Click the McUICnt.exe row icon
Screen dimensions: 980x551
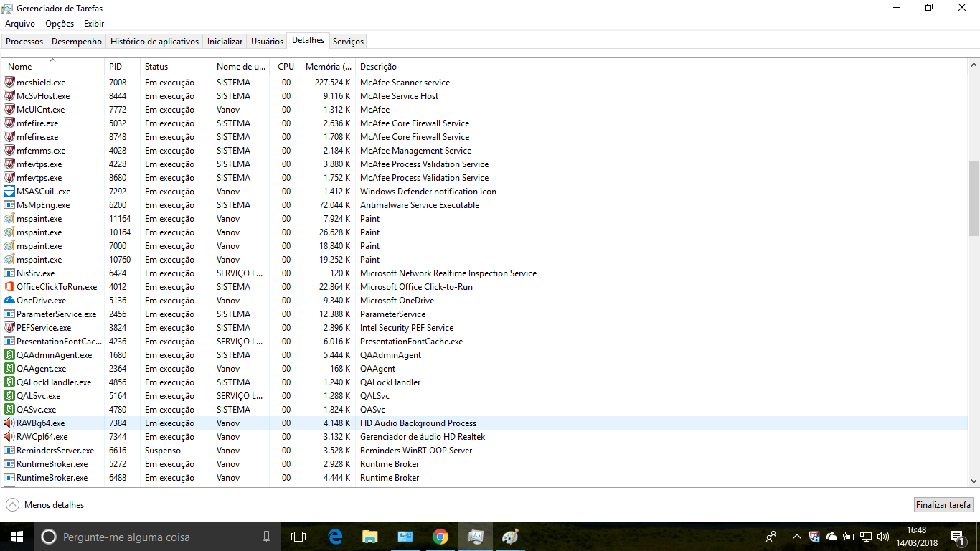(x=9, y=110)
